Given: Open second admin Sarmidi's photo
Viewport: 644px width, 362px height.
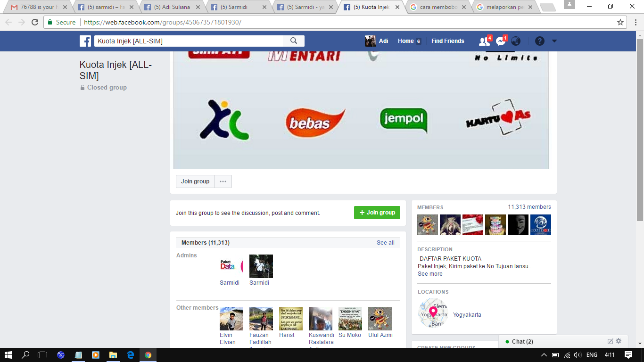Looking at the screenshot, I should coord(261,266).
